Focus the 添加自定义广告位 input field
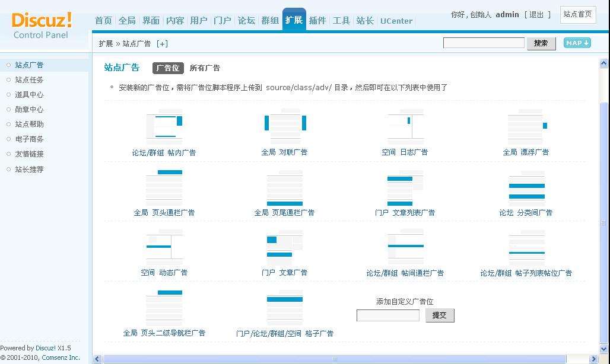This screenshot has width=610, height=364. [x=388, y=315]
